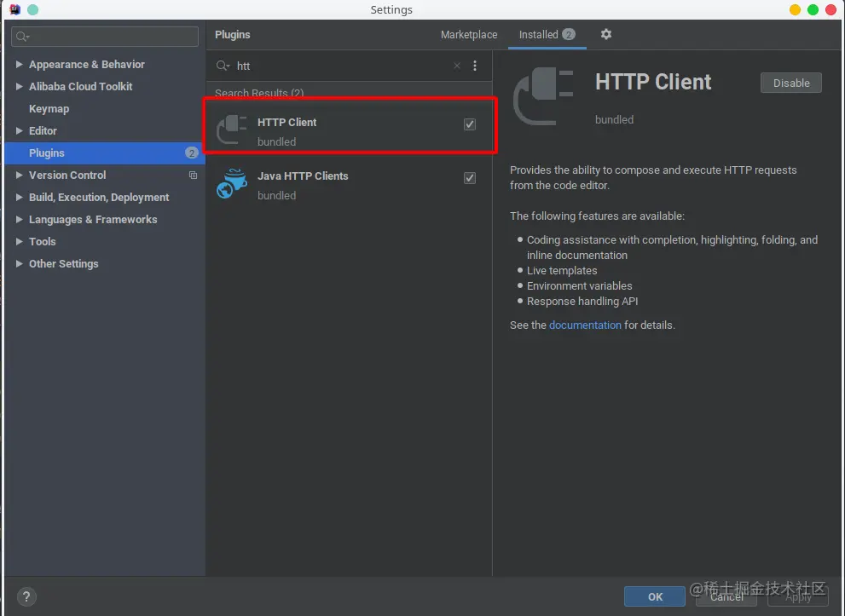Select Keymap in settings tree

[49, 109]
